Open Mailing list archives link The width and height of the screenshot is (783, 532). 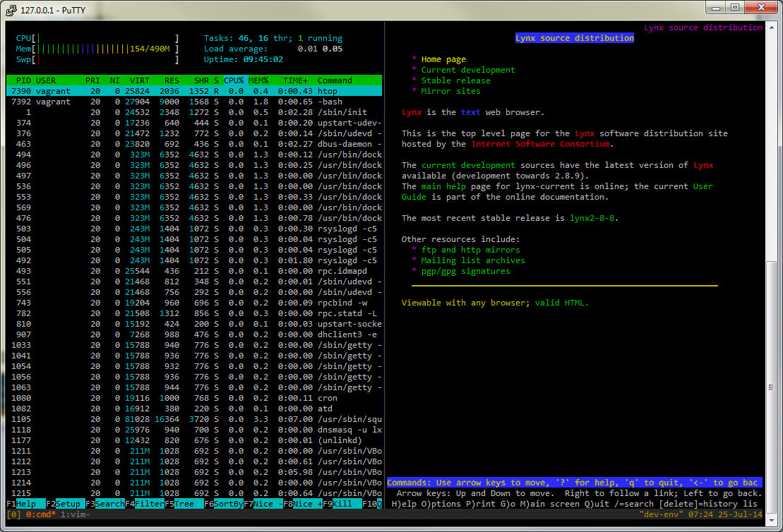(473, 260)
